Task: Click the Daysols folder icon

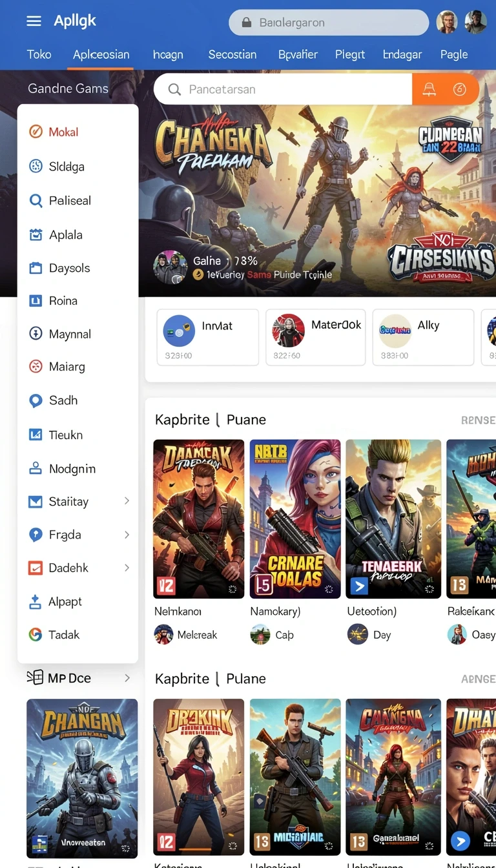Action: (36, 268)
